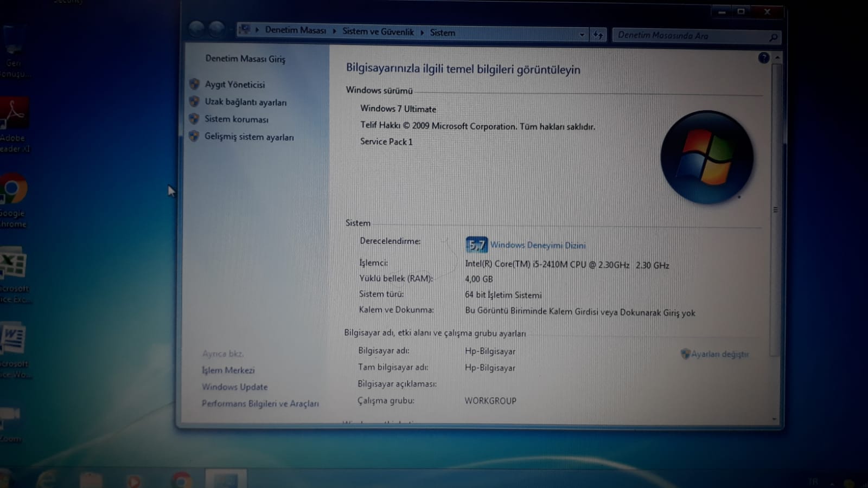
Task: Click the Service Pack 1 text
Action: [x=386, y=142]
